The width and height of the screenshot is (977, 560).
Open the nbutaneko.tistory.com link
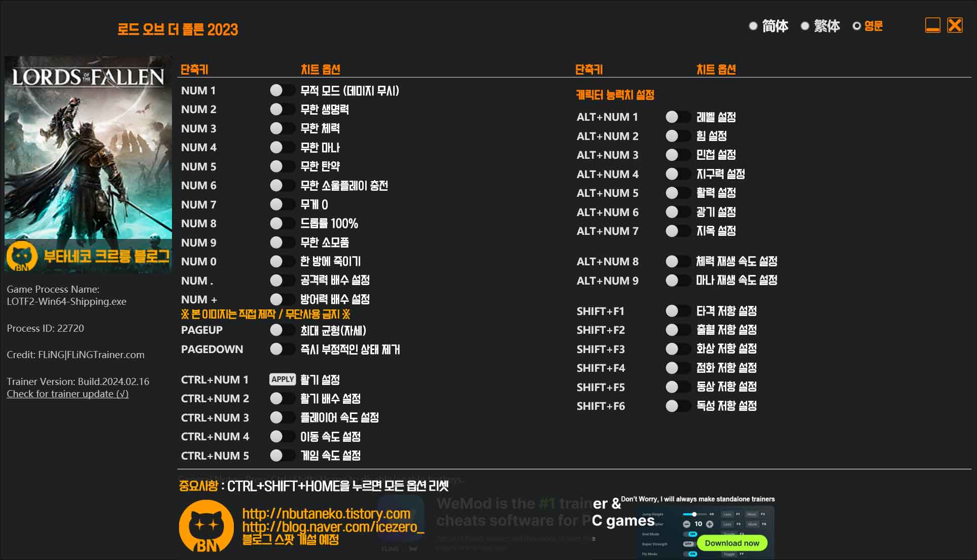click(x=326, y=513)
